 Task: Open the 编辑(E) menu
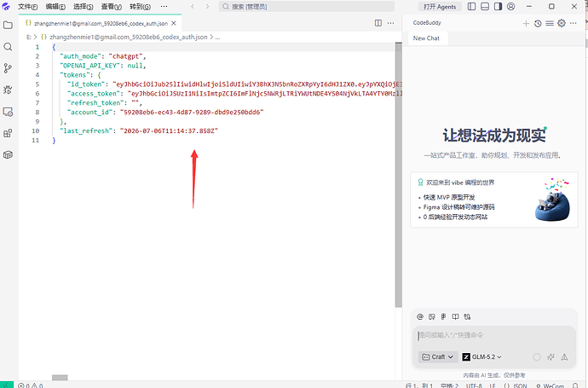coord(55,6)
